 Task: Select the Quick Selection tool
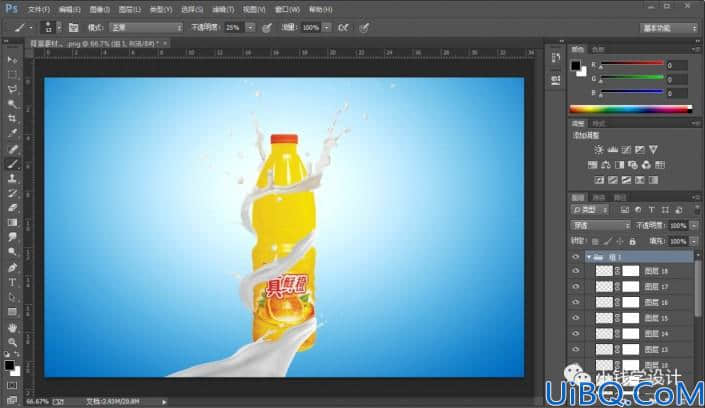(x=12, y=104)
